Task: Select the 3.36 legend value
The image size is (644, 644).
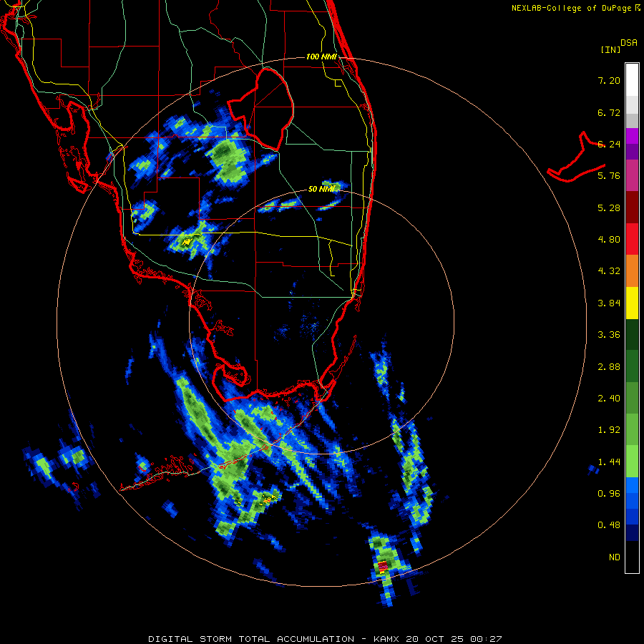Action: pyautogui.click(x=609, y=335)
